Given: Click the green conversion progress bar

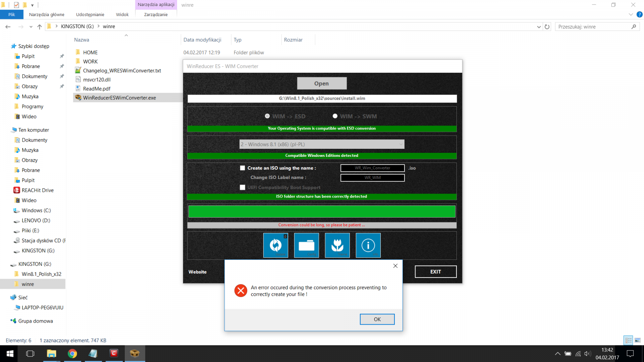Looking at the screenshot, I should coord(322,212).
